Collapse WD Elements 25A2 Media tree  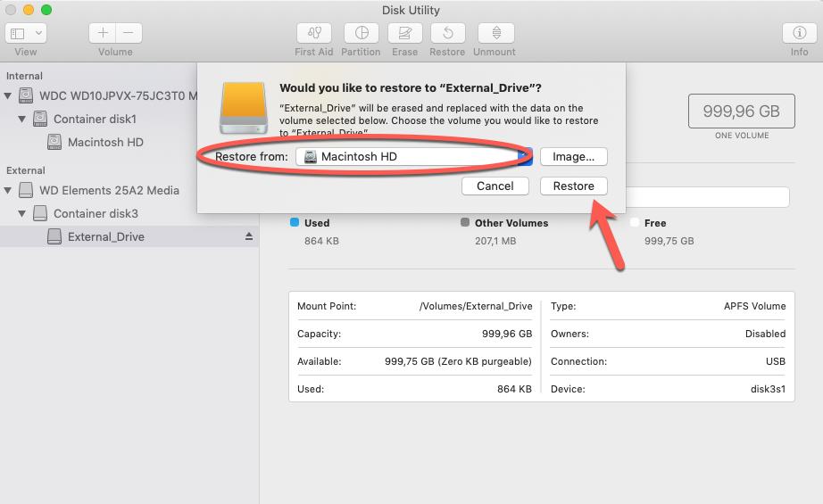tap(8, 190)
